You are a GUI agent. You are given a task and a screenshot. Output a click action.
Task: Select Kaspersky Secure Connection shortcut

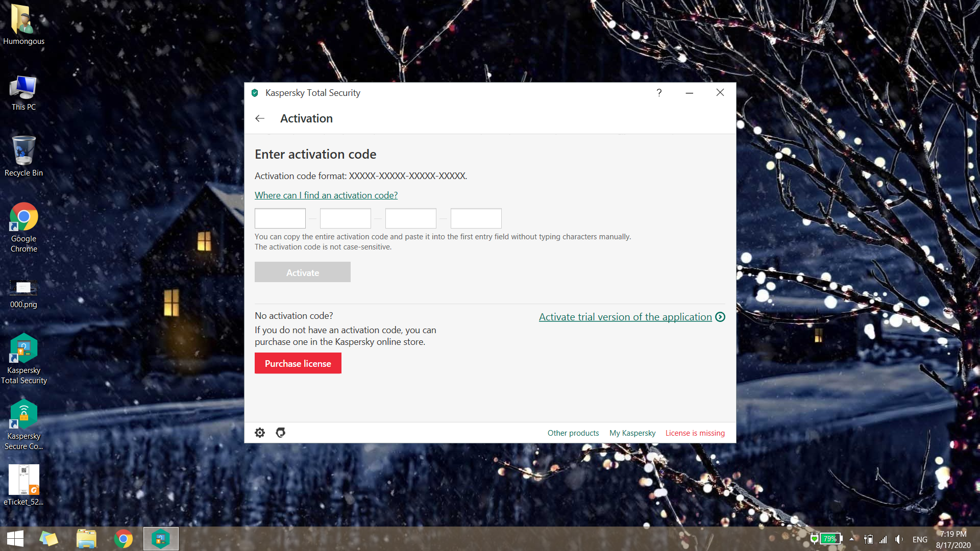[23, 424]
